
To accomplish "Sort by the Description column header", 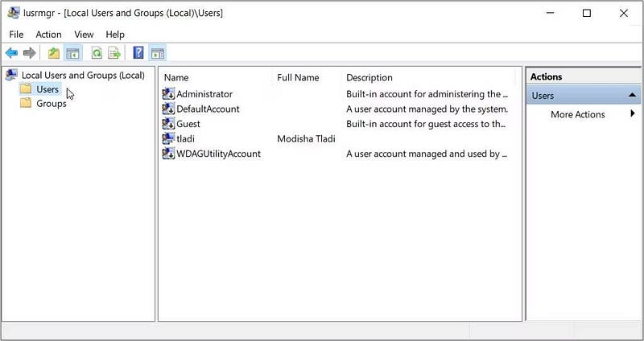I will click(x=369, y=77).
